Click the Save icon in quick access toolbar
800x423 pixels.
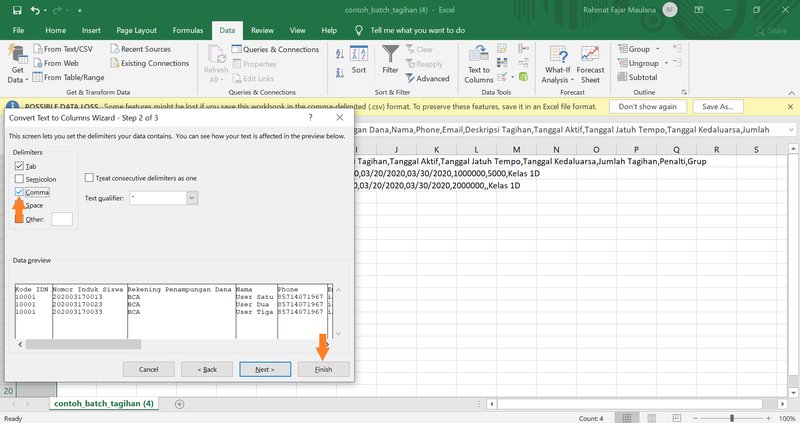[17, 10]
